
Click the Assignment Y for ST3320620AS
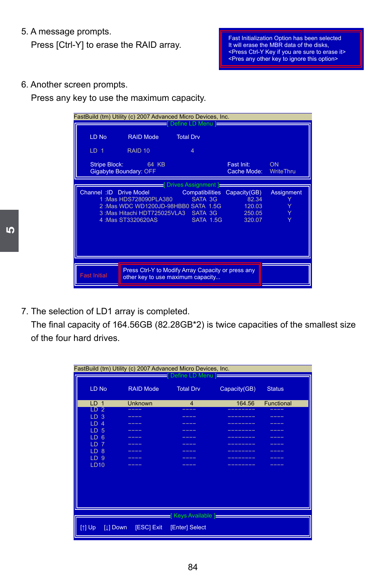point(289,220)
